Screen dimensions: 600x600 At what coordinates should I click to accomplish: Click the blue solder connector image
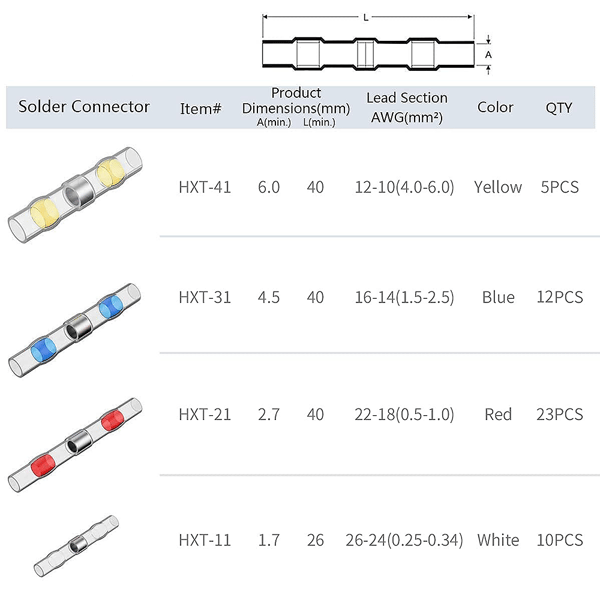tap(75, 330)
